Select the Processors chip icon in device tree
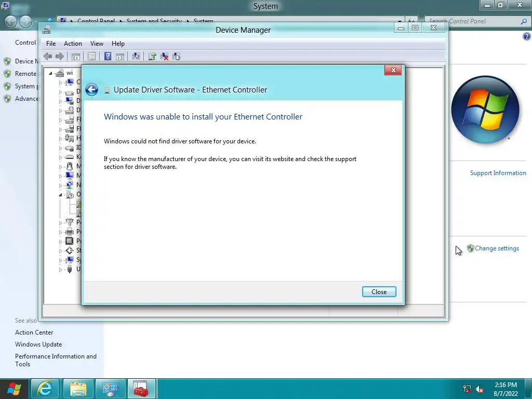 (69, 241)
